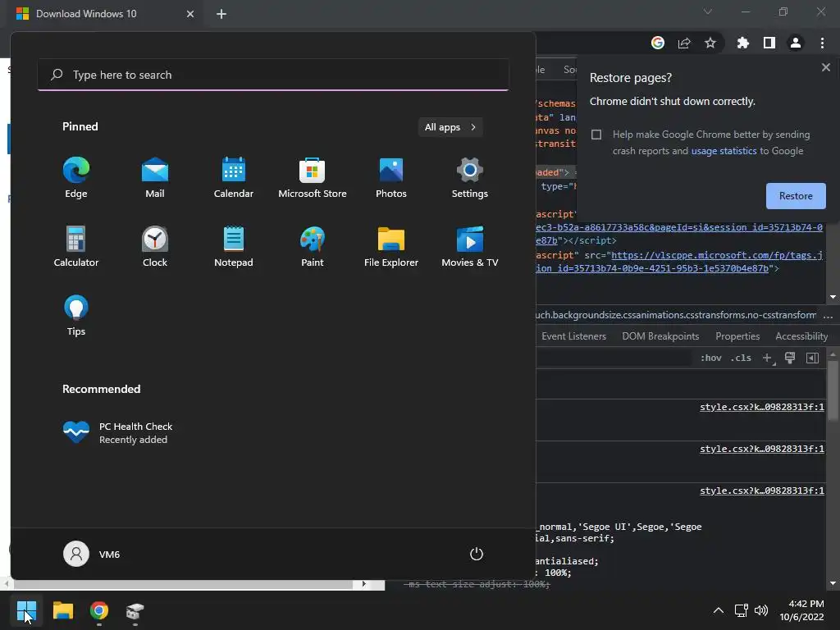Launch the Calculator app

click(76, 246)
